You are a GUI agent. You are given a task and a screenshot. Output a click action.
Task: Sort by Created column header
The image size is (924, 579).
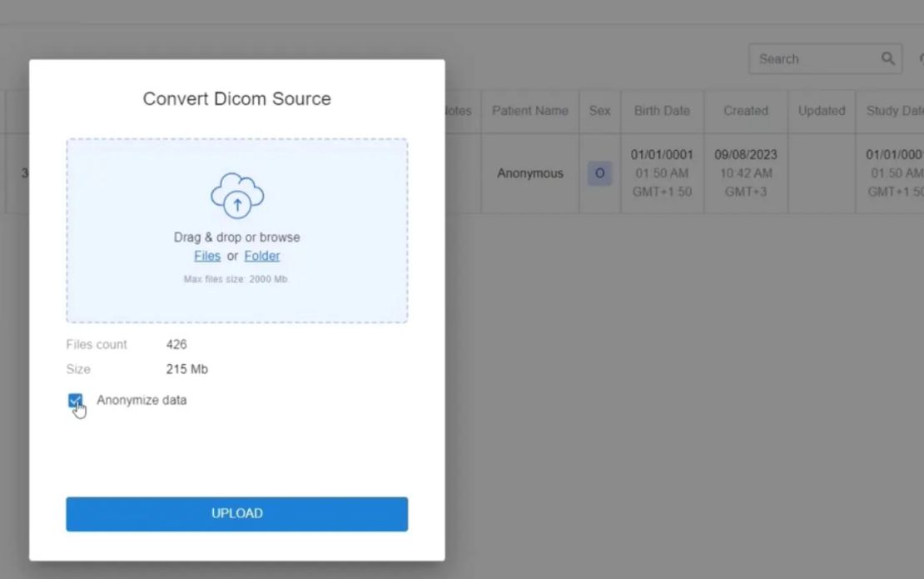point(746,111)
